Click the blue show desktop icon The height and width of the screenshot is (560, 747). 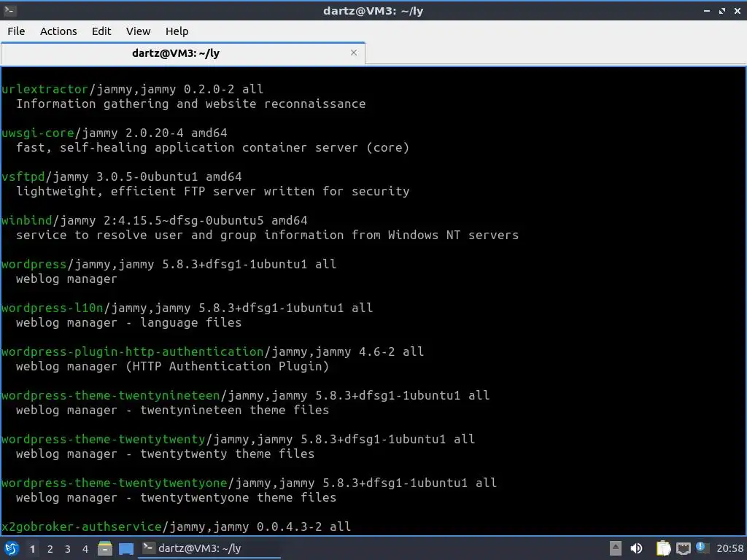tap(126, 549)
